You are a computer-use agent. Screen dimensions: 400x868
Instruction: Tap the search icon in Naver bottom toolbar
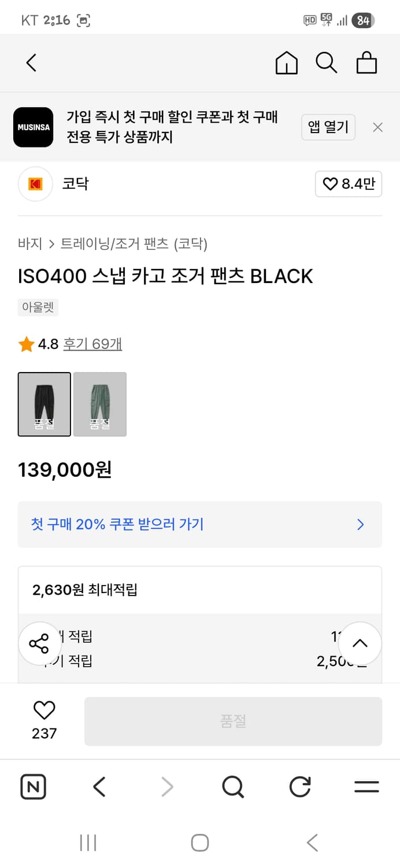232,786
